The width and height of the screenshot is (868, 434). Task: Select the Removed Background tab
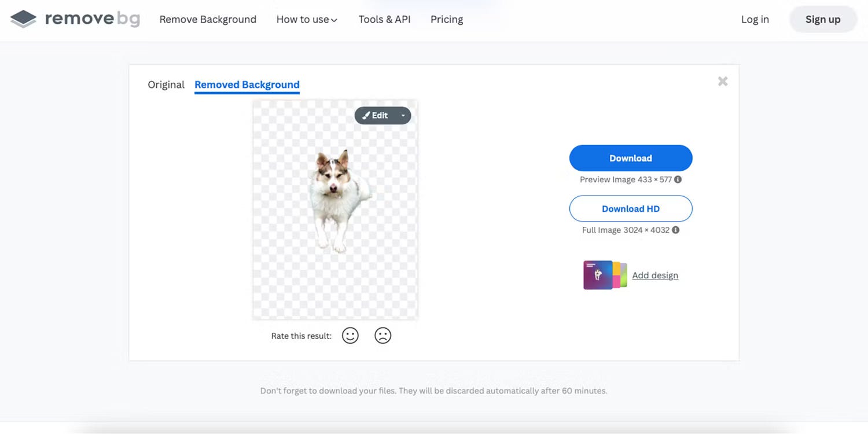tap(247, 84)
